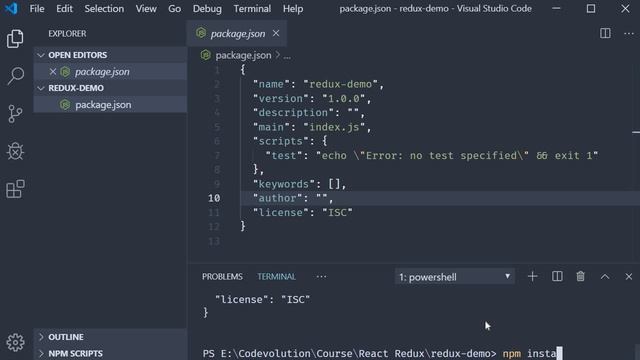Screen dimensions: 640x360
Task: Click the breadcrumb ellipsis after package.json
Action: pos(287,56)
